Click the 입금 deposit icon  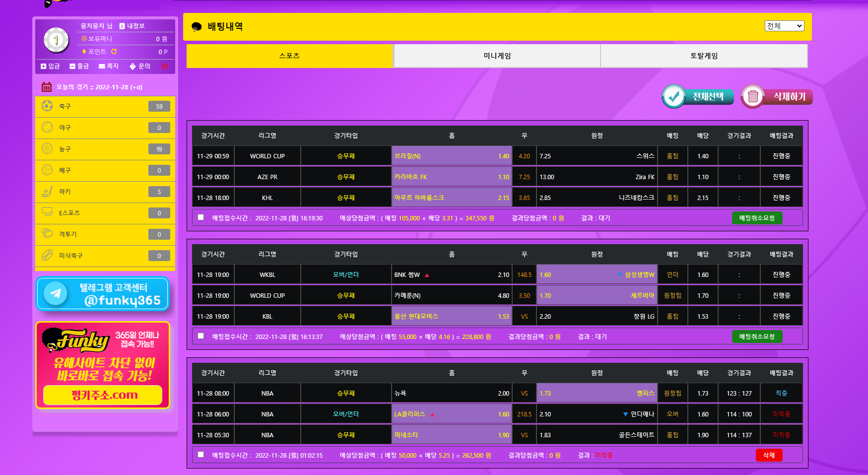coord(44,66)
